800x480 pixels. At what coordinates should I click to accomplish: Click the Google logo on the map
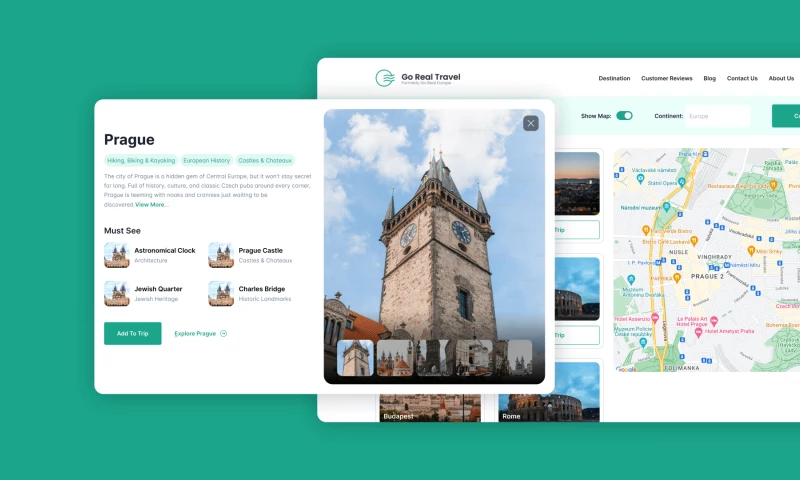pyautogui.click(x=625, y=368)
